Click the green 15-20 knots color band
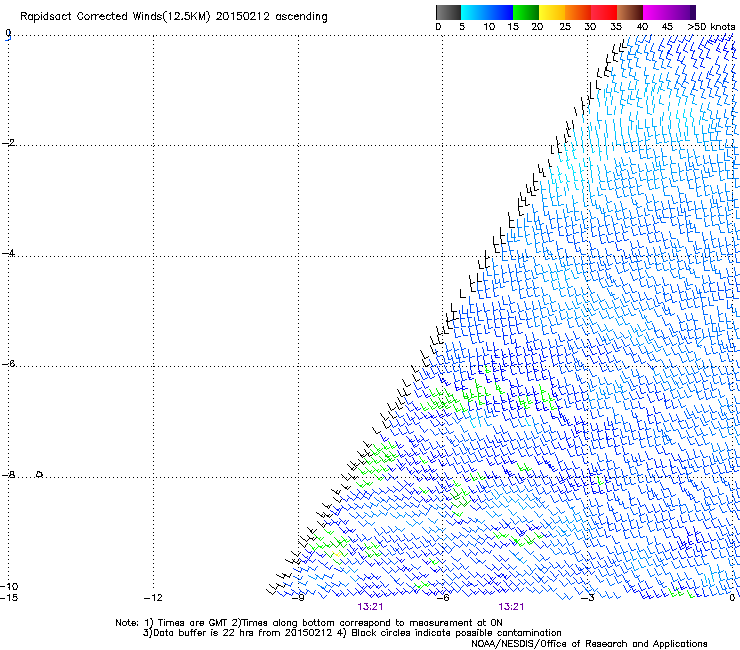Screen dimensions: 740x650 tap(526, 12)
